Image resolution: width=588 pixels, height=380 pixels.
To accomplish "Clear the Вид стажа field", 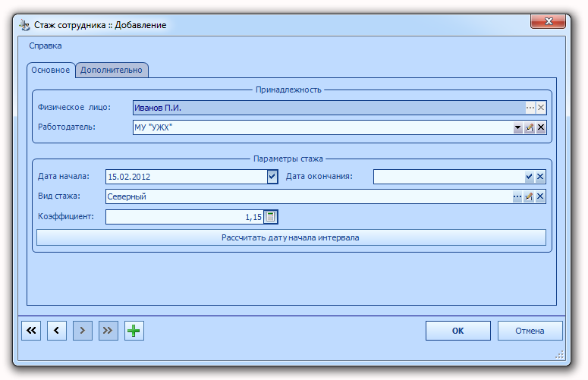I will click(x=540, y=196).
